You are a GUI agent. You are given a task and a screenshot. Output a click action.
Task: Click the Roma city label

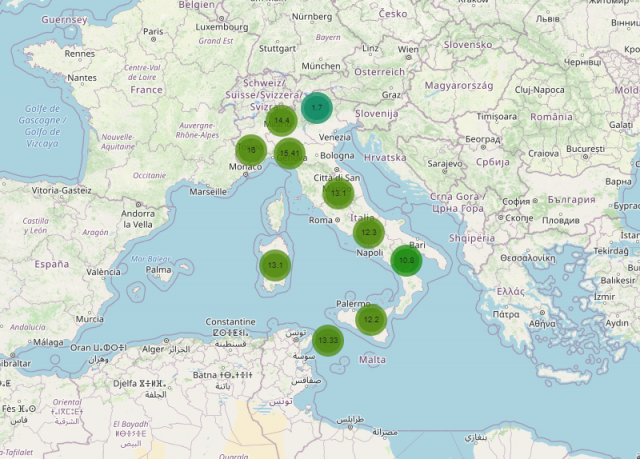point(321,220)
